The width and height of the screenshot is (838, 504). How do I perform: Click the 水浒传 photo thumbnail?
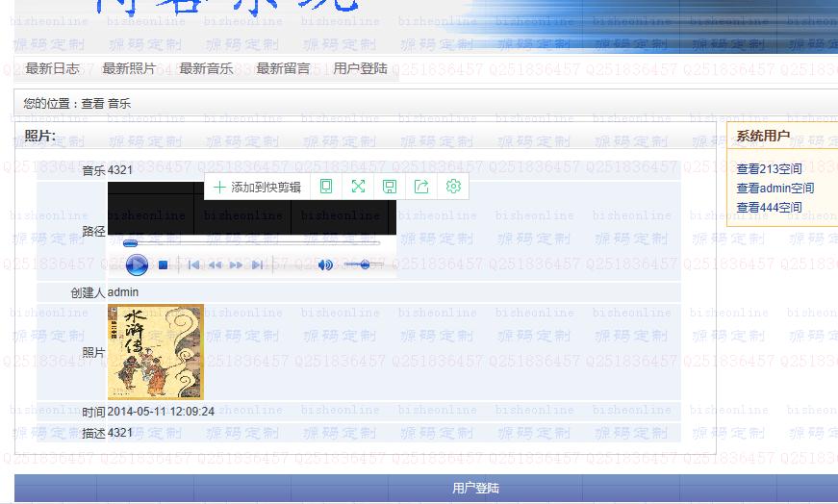[x=156, y=352]
